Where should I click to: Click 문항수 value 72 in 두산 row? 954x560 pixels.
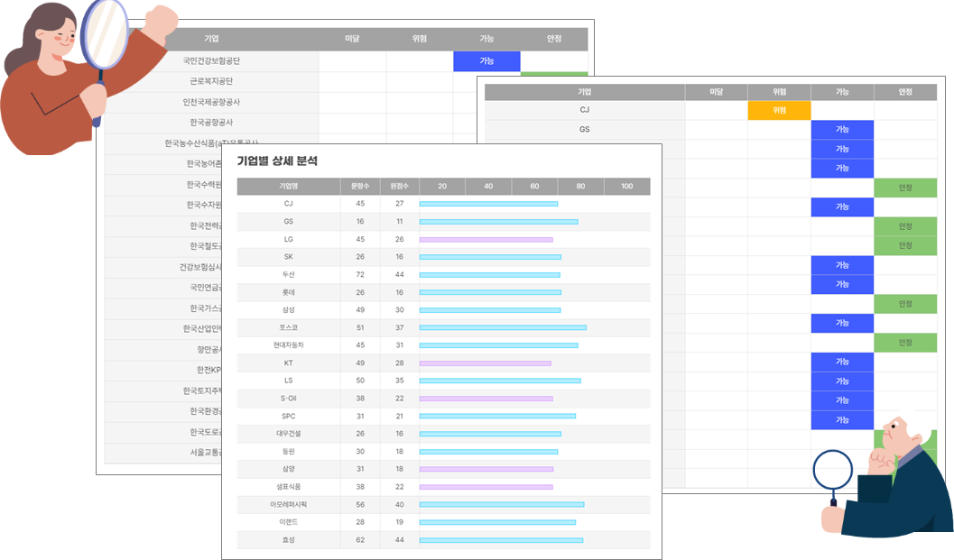pos(360,275)
